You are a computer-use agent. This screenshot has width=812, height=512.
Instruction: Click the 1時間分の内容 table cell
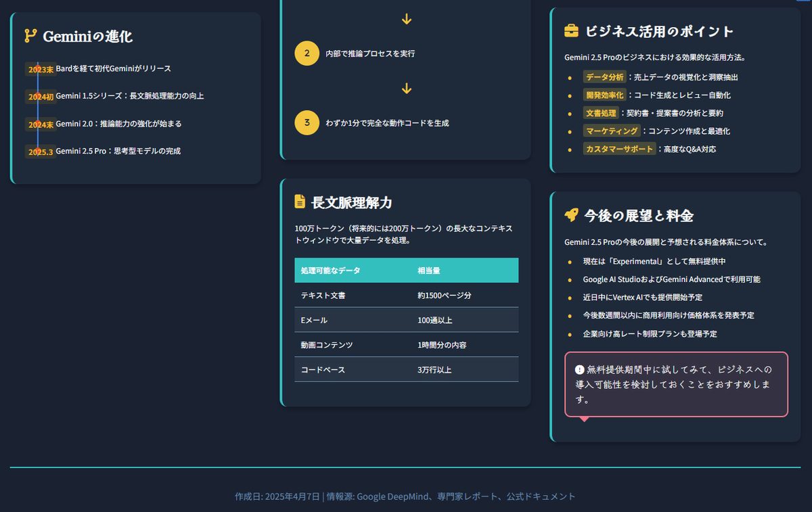tap(465, 345)
